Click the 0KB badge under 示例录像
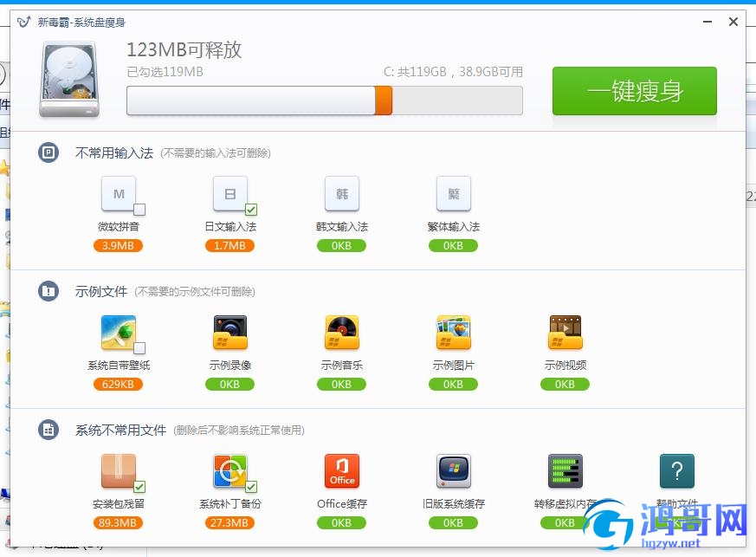756x557 pixels. coord(230,385)
